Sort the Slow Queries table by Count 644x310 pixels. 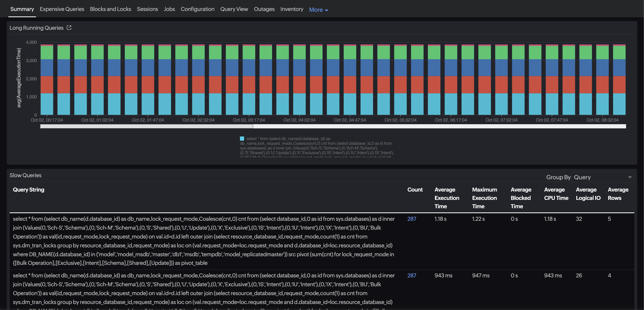pos(415,189)
